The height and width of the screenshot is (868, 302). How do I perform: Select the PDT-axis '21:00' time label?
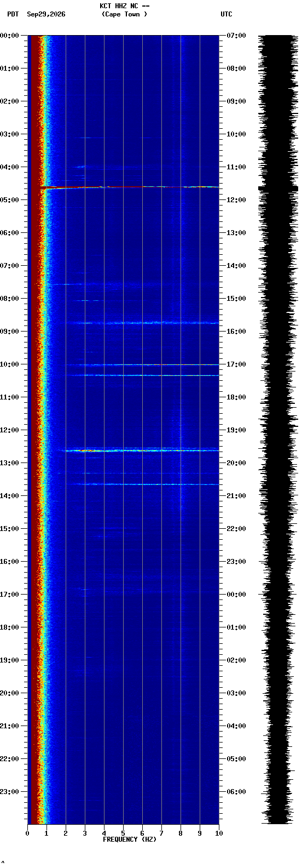point(9,726)
